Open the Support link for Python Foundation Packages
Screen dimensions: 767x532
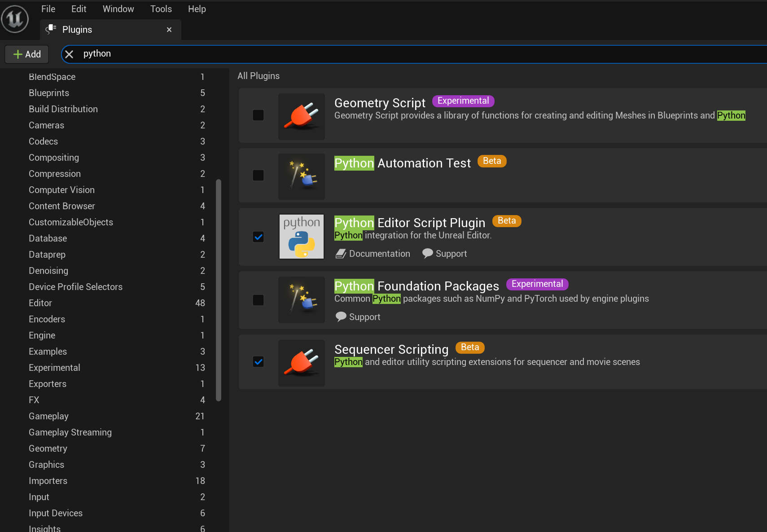[x=358, y=317]
